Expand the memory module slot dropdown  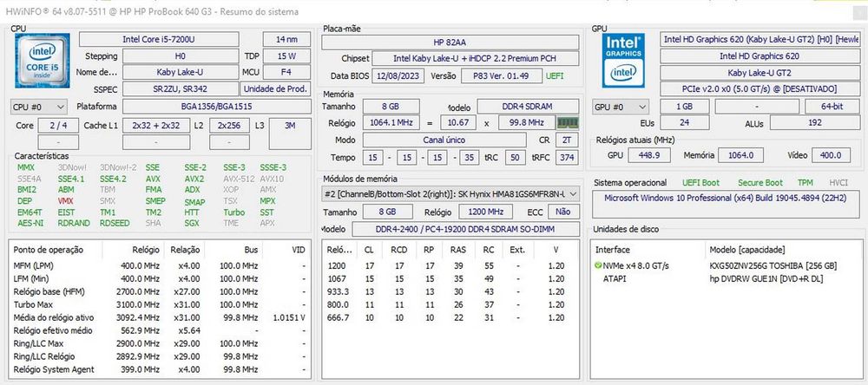[x=571, y=193]
